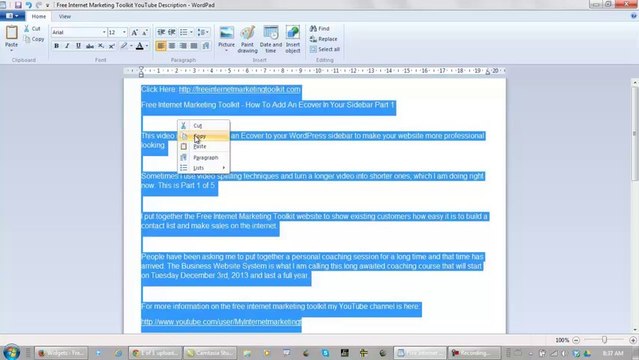639x360 pixels.
Task: Open the list style dropdown arrow
Action: click(x=191, y=32)
